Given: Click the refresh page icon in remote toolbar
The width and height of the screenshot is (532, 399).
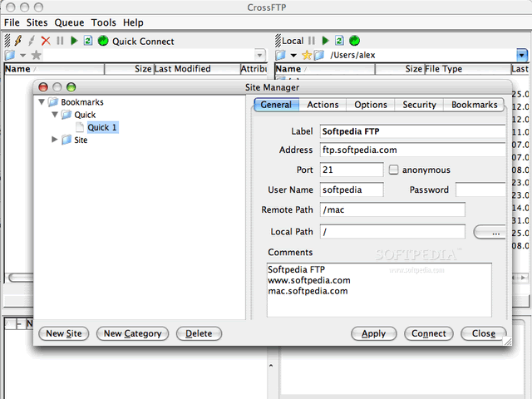Looking at the screenshot, I should click(88, 41).
